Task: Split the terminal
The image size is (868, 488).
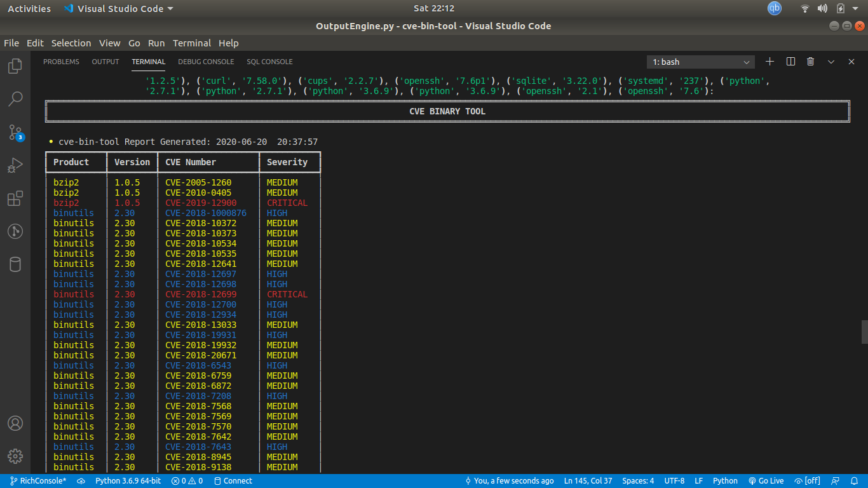Action: [789, 61]
